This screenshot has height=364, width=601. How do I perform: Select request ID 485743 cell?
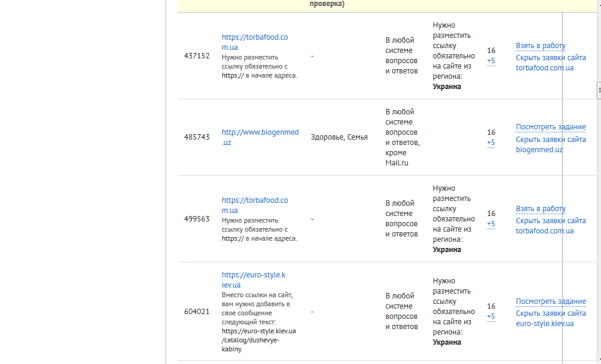coord(197,137)
